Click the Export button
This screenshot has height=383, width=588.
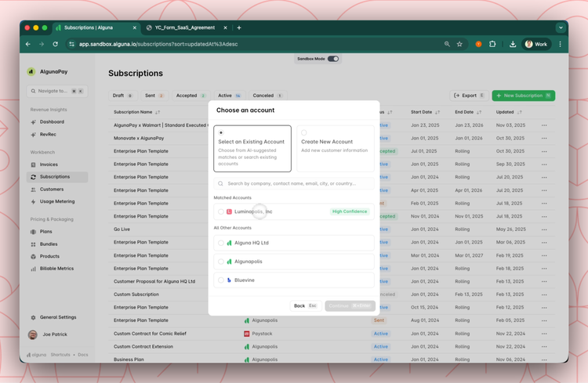point(469,96)
